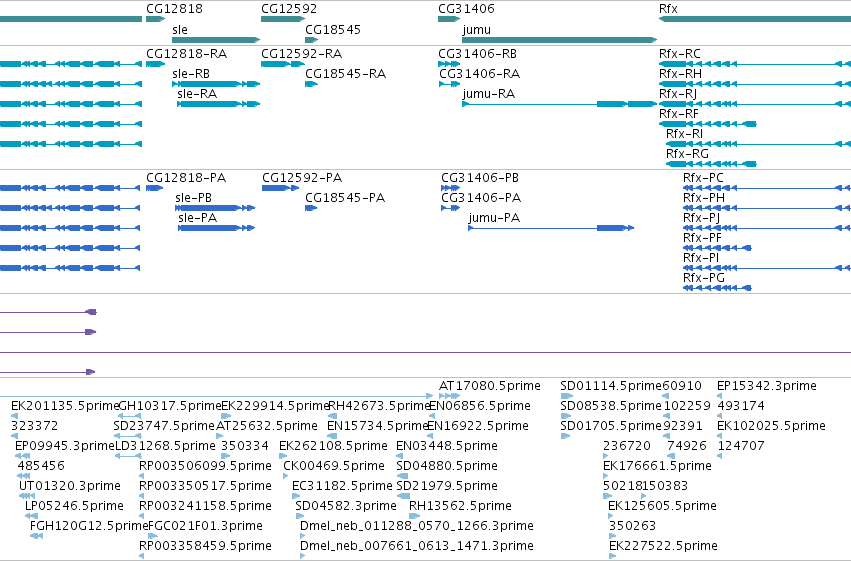Click the jumu-RA transcript label

pyautogui.click(x=488, y=93)
